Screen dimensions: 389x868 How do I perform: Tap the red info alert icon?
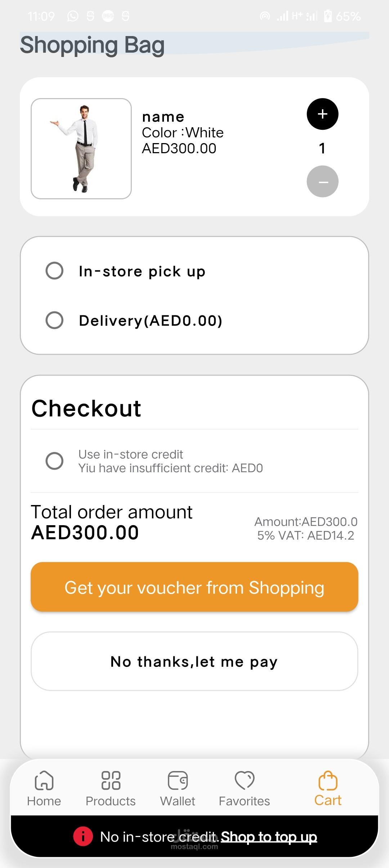(83, 836)
